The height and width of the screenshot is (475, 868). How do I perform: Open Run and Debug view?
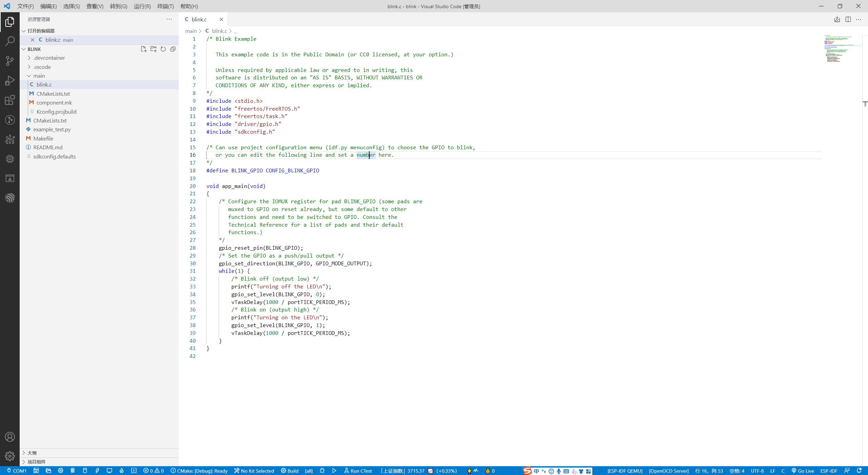pyautogui.click(x=10, y=80)
